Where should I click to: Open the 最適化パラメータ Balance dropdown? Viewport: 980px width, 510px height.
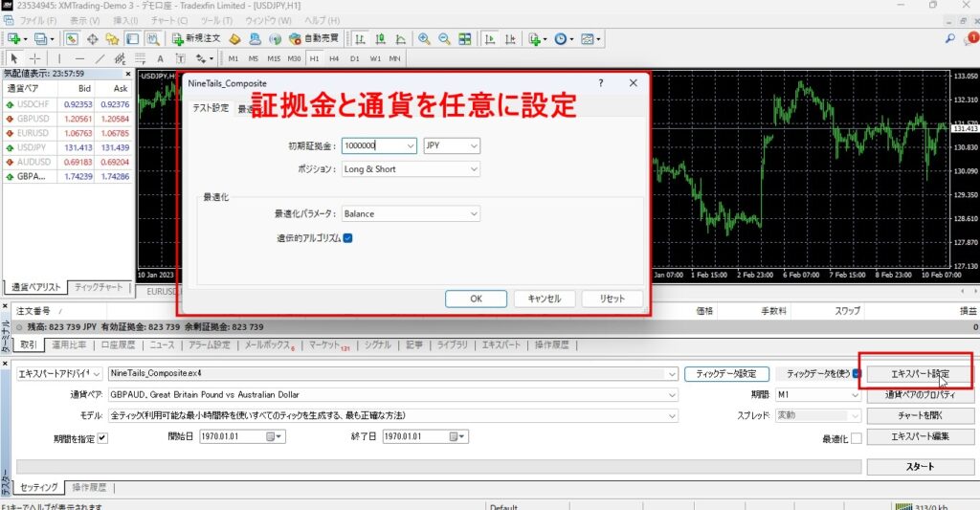[411, 213]
